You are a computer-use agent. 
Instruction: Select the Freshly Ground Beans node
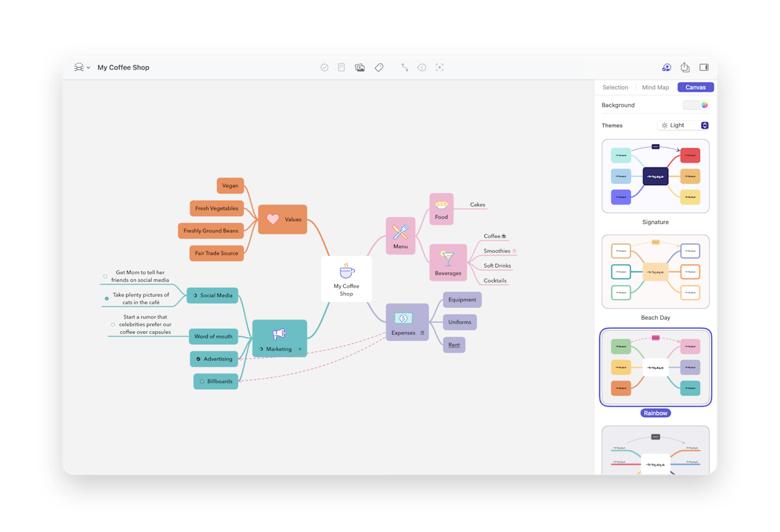pyautogui.click(x=211, y=231)
